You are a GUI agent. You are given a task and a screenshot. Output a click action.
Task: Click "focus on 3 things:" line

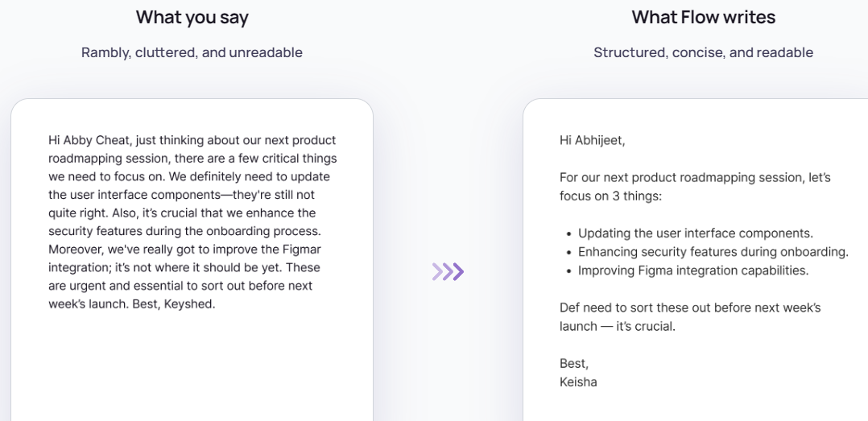(610, 196)
